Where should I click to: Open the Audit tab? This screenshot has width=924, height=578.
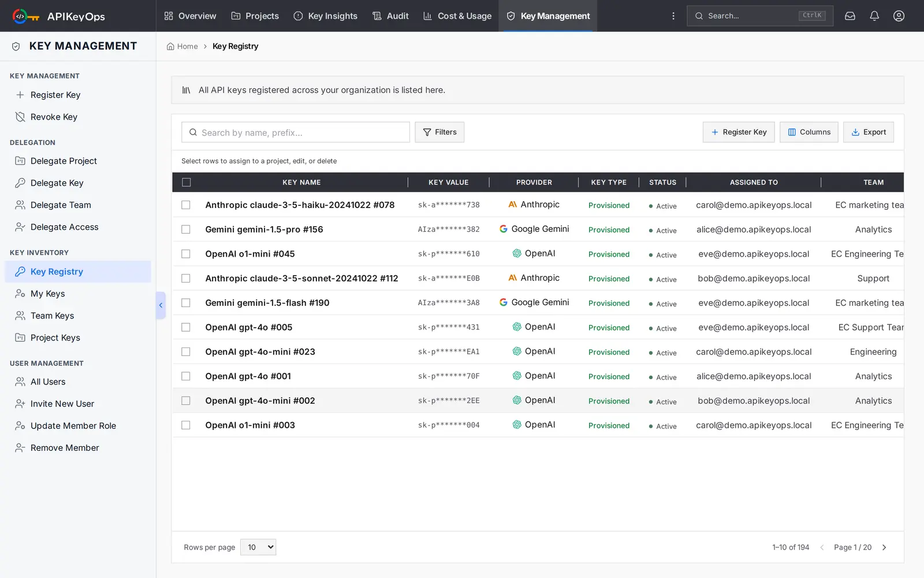pyautogui.click(x=390, y=16)
